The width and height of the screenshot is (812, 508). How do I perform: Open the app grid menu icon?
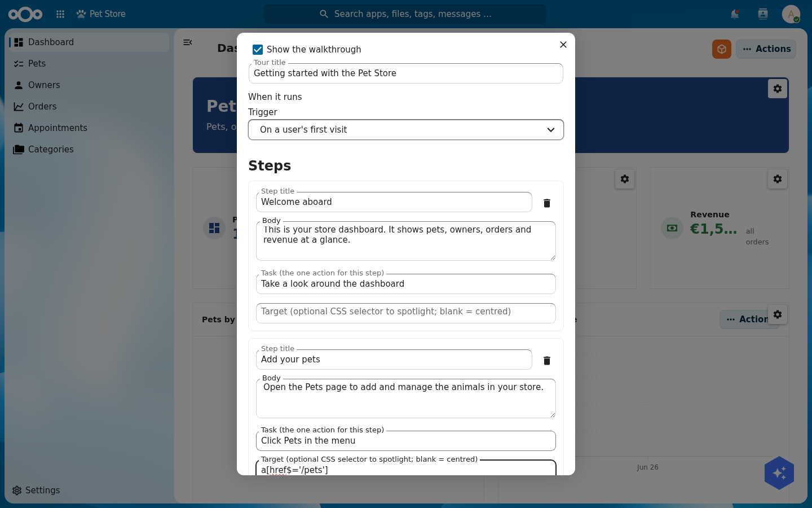point(60,14)
